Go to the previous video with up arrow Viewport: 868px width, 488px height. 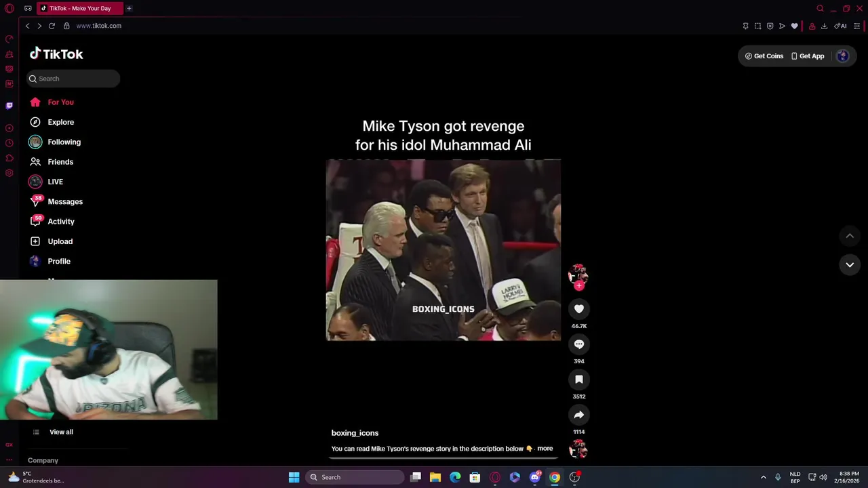pyautogui.click(x=850, y=236)
